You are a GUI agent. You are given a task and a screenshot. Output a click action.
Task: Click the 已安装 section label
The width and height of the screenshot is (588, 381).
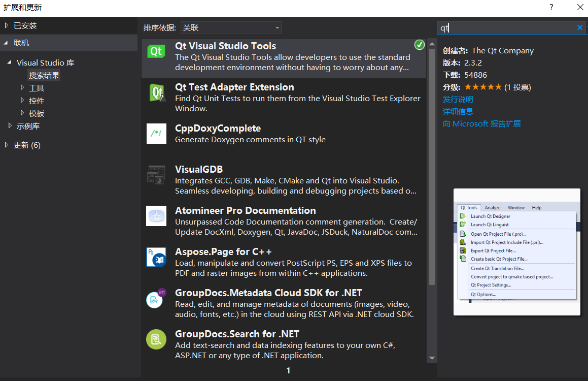(25, 25)
